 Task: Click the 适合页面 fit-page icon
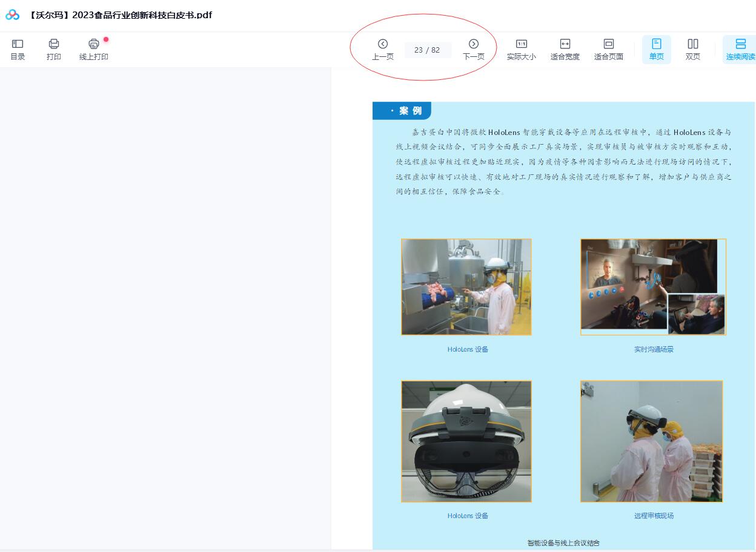coord(608,50)
